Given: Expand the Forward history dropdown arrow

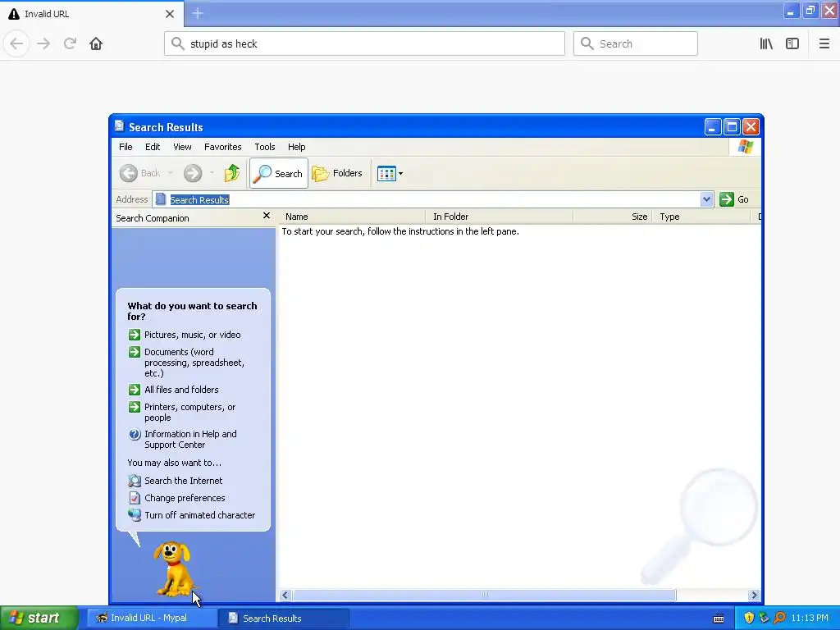Looking at the screenshot, I should tap(212, 173).
